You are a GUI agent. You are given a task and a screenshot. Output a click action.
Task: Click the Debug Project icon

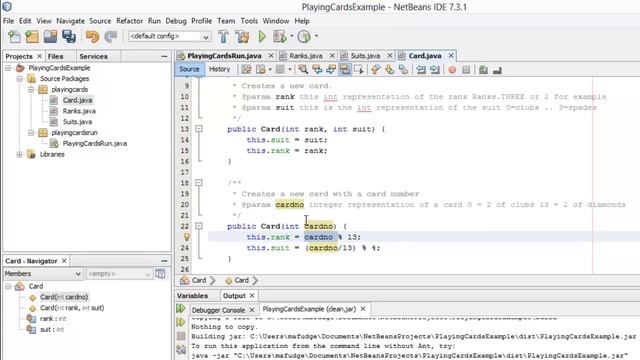point(280,37)
